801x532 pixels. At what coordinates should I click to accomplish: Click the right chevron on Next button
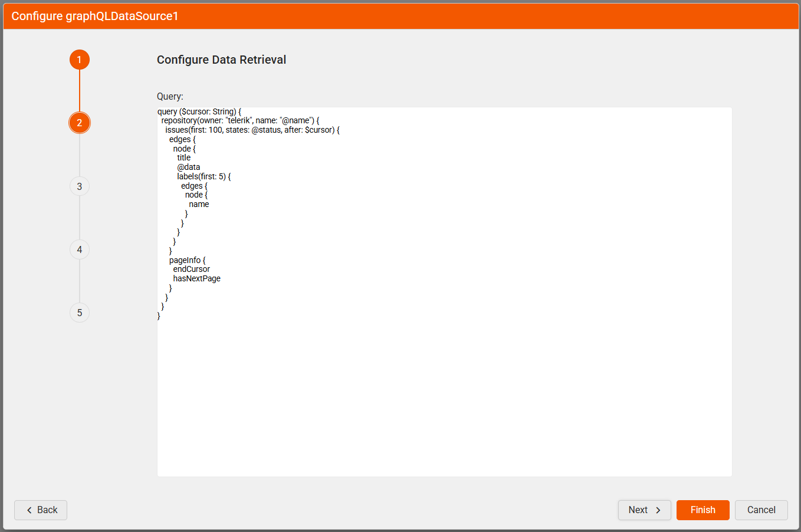coord(658,510)
